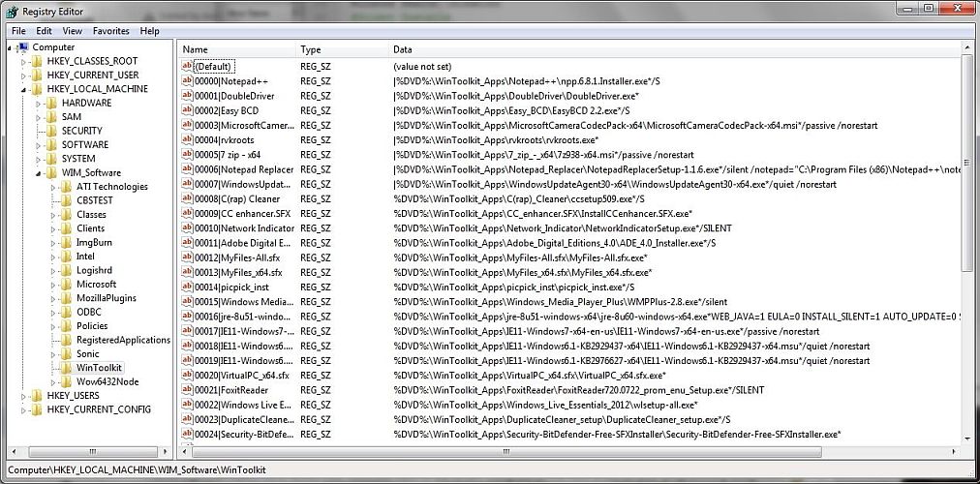Click HKEY_CLASSES_ROOT folder icon
This screenshot has height=484, width=980.
coord(38,61)
